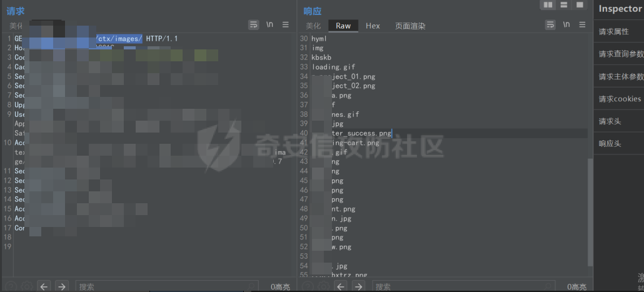Click the response panel search field
Screen dimensions: 644x292
click(x=464, y=286)
